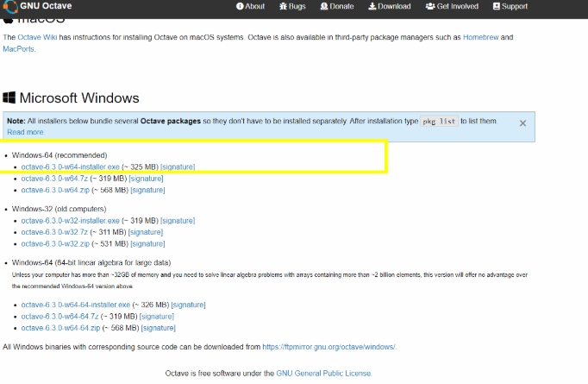Open signature for octave-6.3.0-w64.zip
588x384 pixels.
[x=147, y=190]
